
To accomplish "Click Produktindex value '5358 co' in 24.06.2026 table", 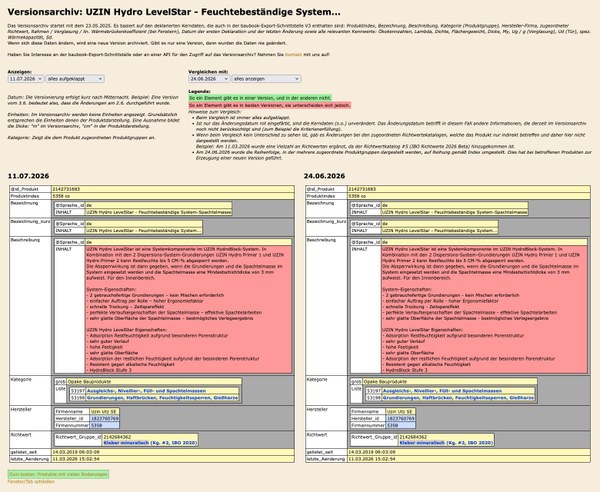I will [x=469, y=196].
